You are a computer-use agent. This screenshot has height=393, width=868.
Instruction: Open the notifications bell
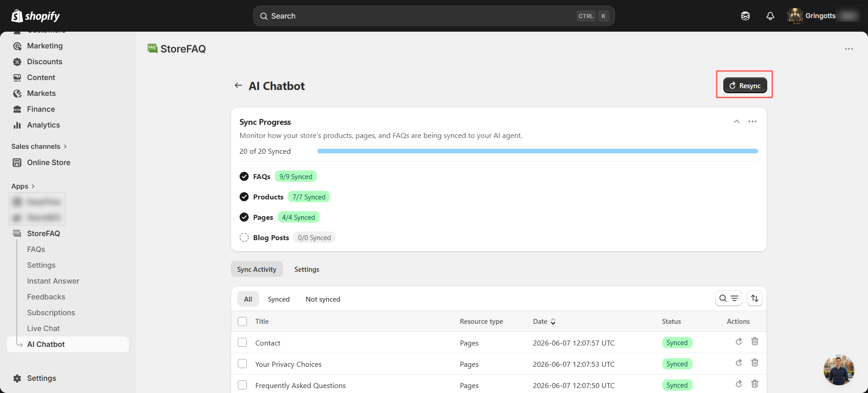770,16
